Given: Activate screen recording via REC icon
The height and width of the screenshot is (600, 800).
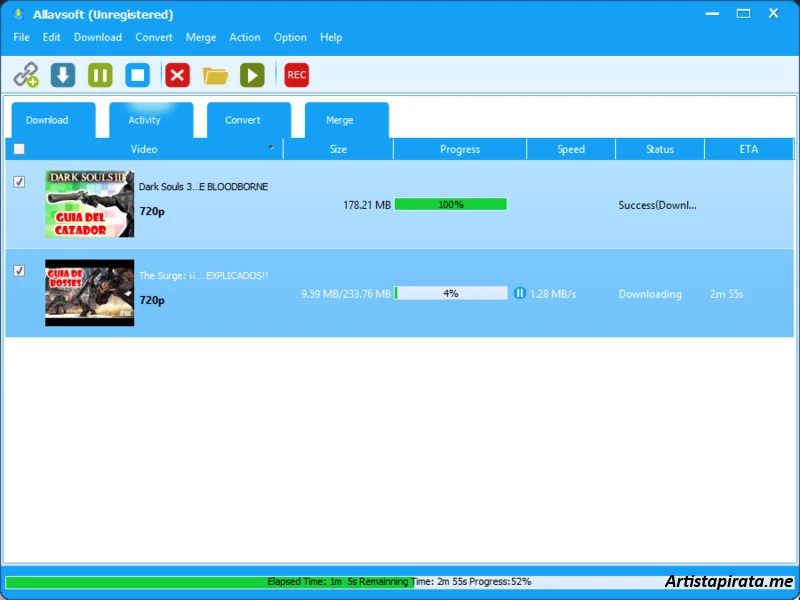Looking at the screenshot, I should pos(296,74).
